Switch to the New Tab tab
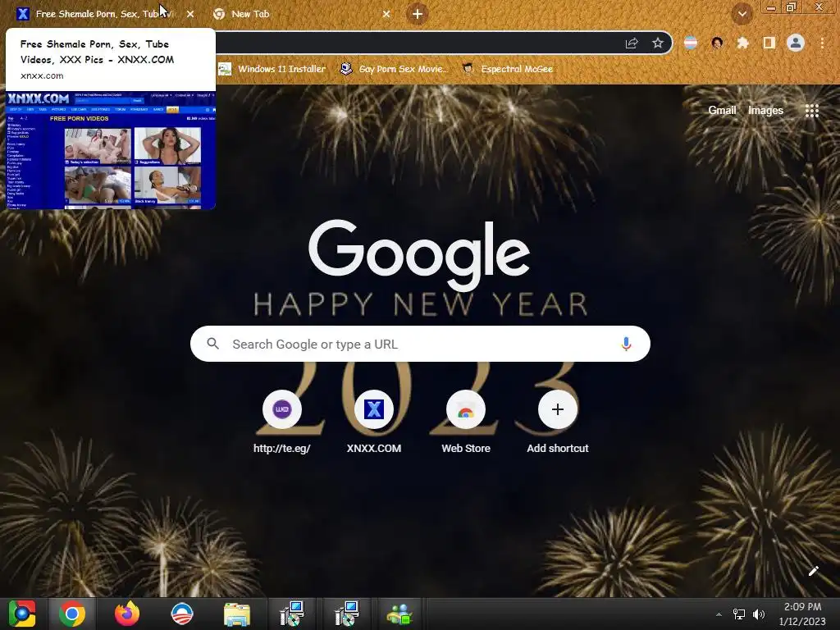Screen dimensions: 840x630 [x=302, y=14]
